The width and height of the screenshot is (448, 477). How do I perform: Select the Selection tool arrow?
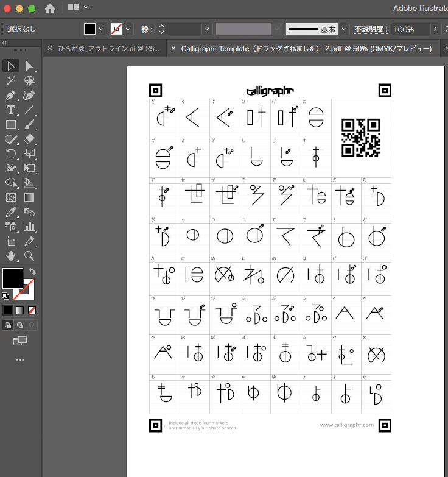click(x=11, y=66)
